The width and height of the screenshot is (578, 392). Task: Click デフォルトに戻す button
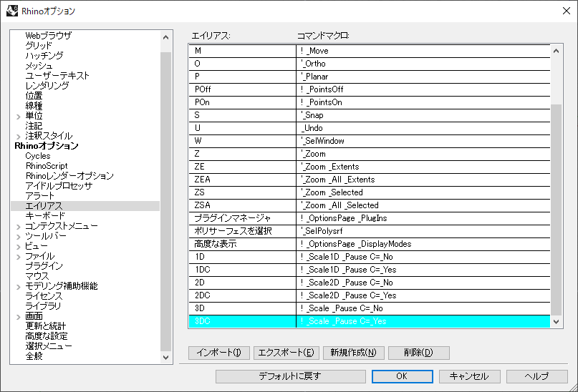pos(291,376)
